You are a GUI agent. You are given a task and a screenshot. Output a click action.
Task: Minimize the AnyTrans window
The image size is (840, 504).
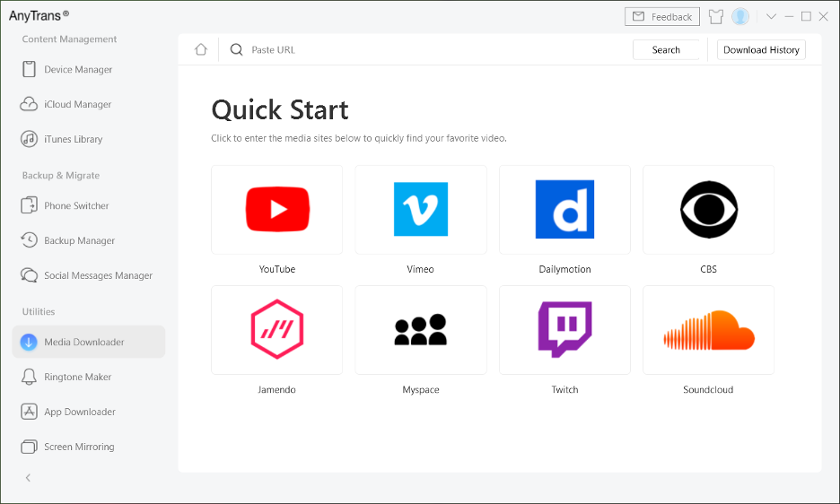[x=789, y=17]
